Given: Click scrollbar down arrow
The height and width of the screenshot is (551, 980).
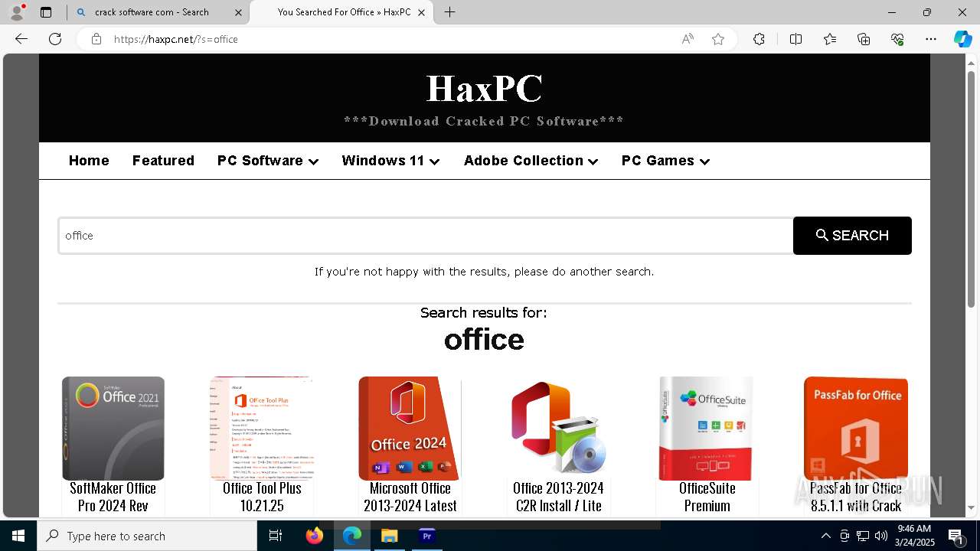Looking at the screenshot, I should coord(971,507).
